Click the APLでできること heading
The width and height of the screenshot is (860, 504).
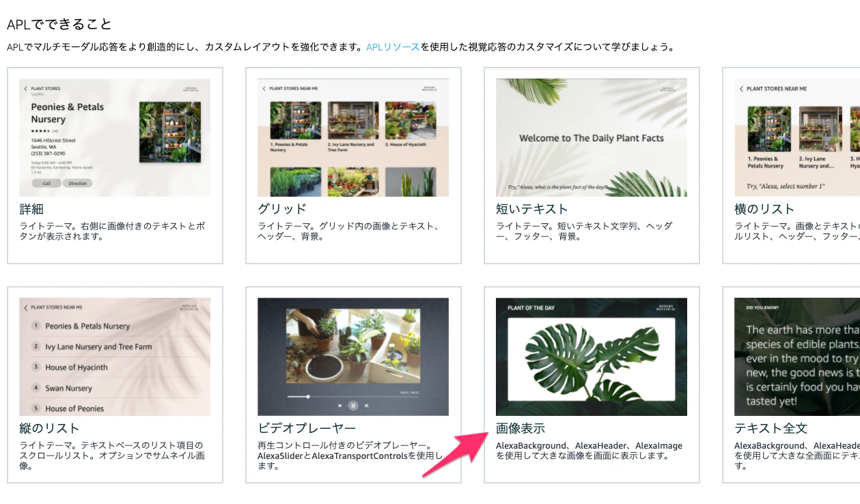(x=59, y=24)
